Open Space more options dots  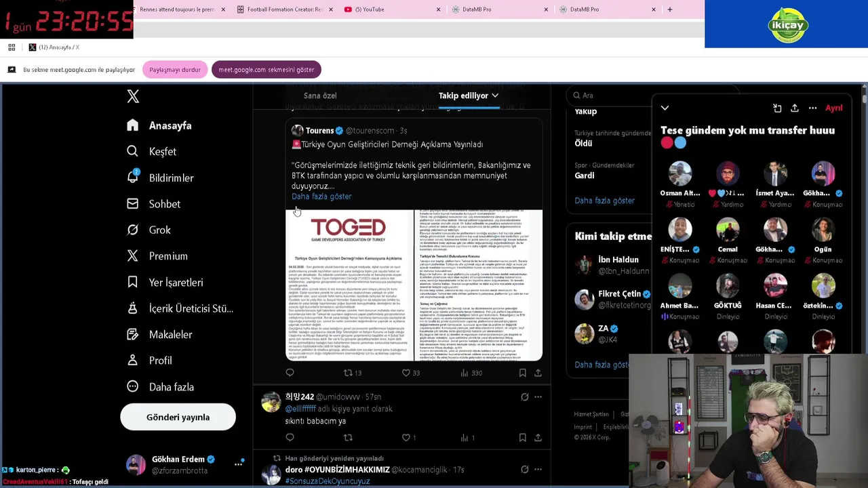[812, 108]
